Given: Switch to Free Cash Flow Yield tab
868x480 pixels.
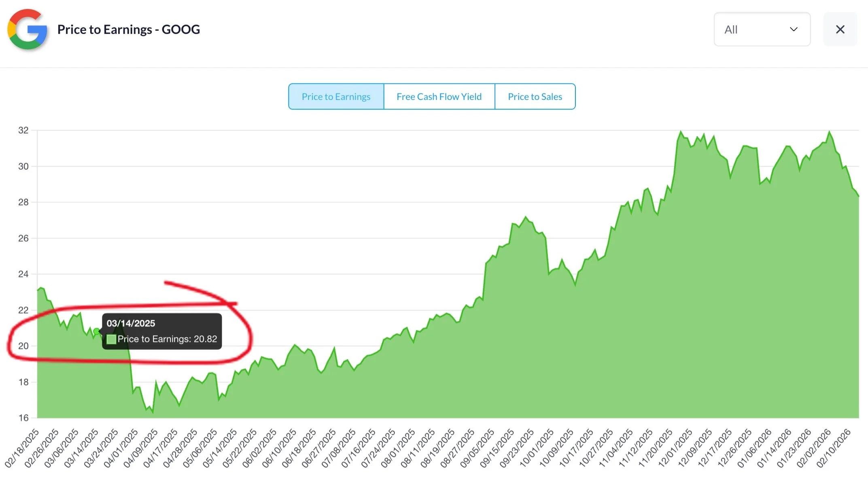Looking at the screenshot, I should [x=439, y=97].
